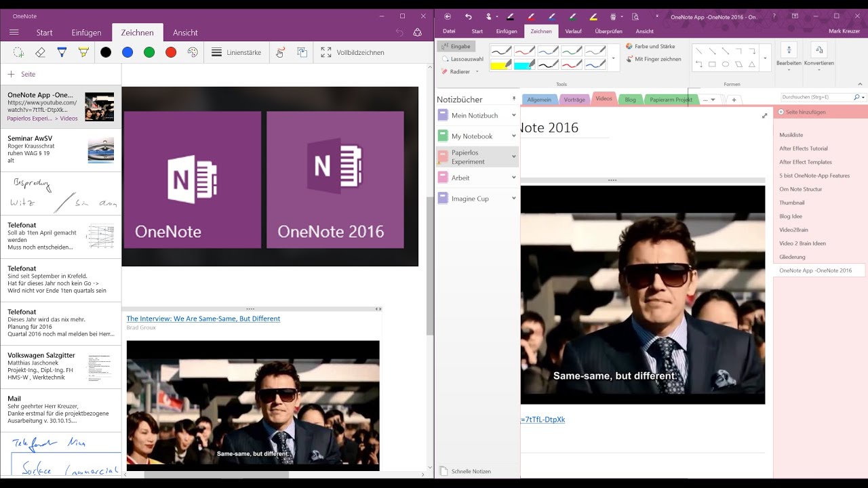Viewport: 868px width, 488px height.
Task: Start Vollbildzeichnen full screen drawing
Action: (x=353, y=52)
